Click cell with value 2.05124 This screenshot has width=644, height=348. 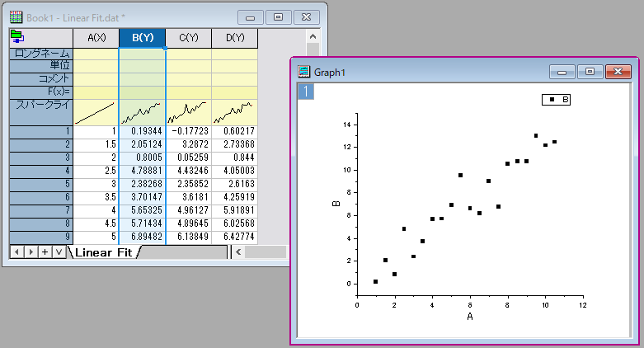[142, 144]
